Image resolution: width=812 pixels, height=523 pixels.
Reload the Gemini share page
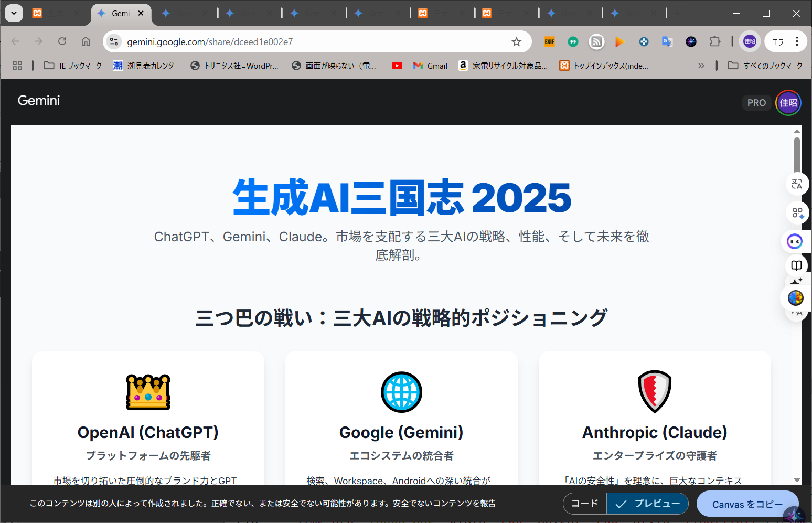(62, 41)
